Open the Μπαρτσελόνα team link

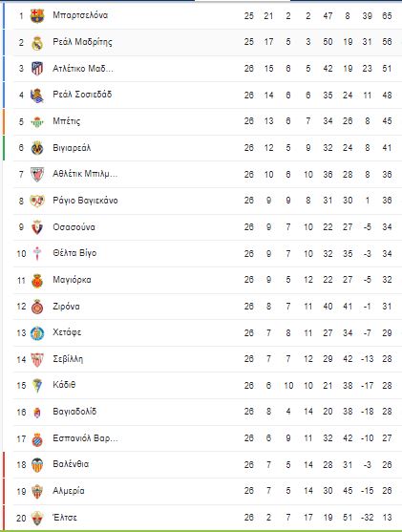pyautogui.click(x=80, y=15)
